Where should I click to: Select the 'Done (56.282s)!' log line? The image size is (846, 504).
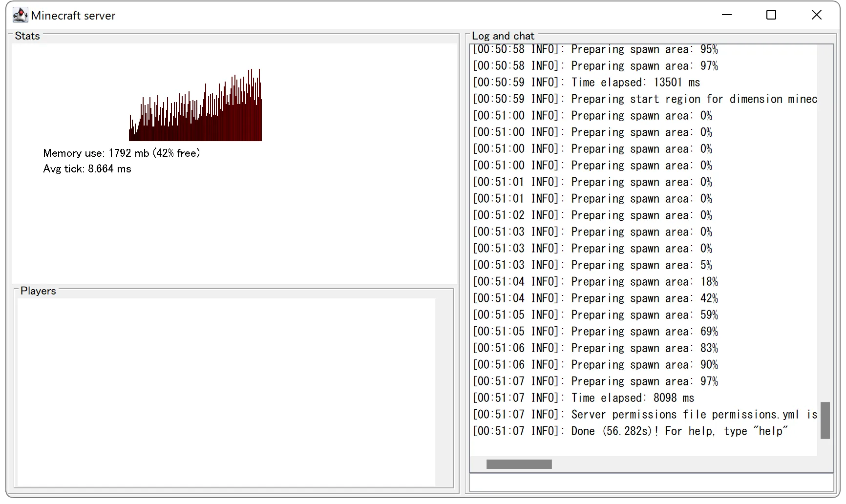[x=630, y=431]
